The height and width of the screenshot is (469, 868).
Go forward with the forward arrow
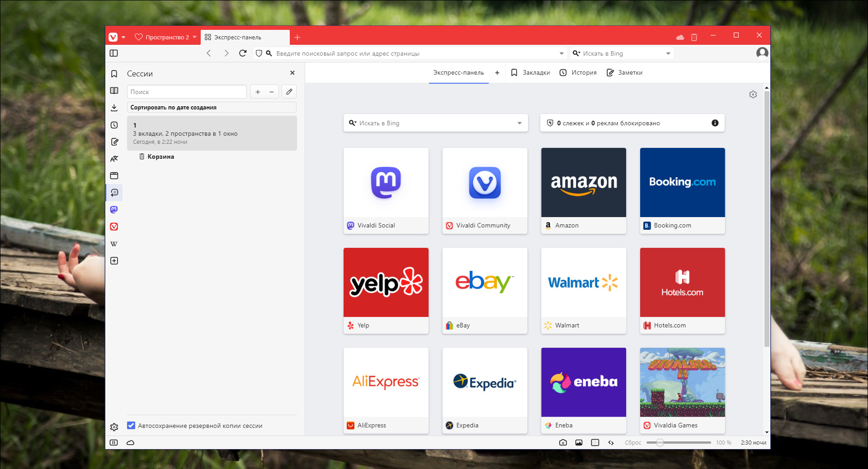pos(226,53)
